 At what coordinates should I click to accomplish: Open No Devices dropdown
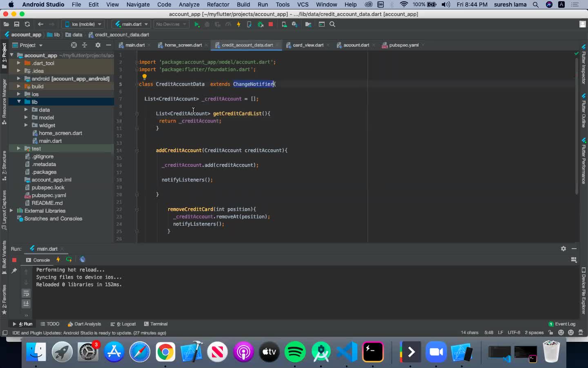(x=171, y=24)
